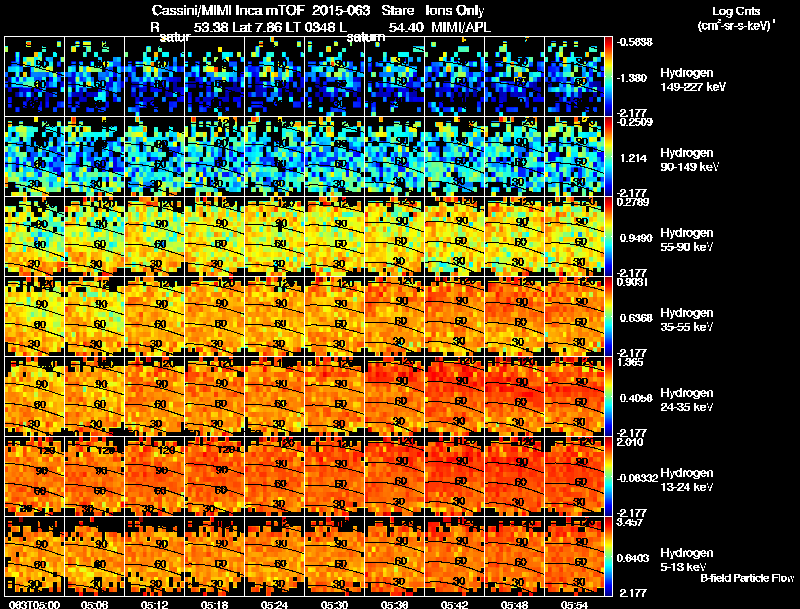This screenshot has width=800, height=609.
Task: Click the Log Cnts units header
Action: 736,18
